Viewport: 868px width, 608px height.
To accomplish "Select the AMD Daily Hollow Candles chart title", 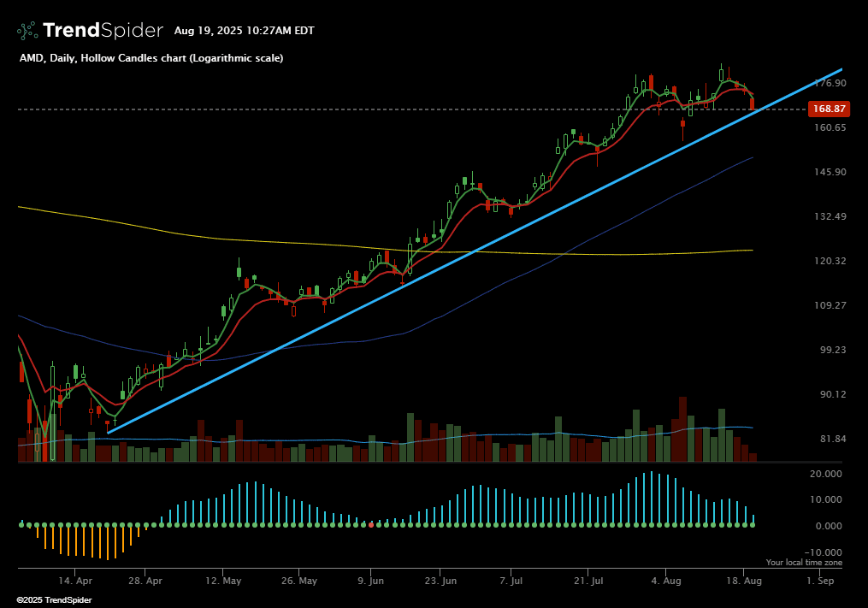I will (x=151, y=58).
